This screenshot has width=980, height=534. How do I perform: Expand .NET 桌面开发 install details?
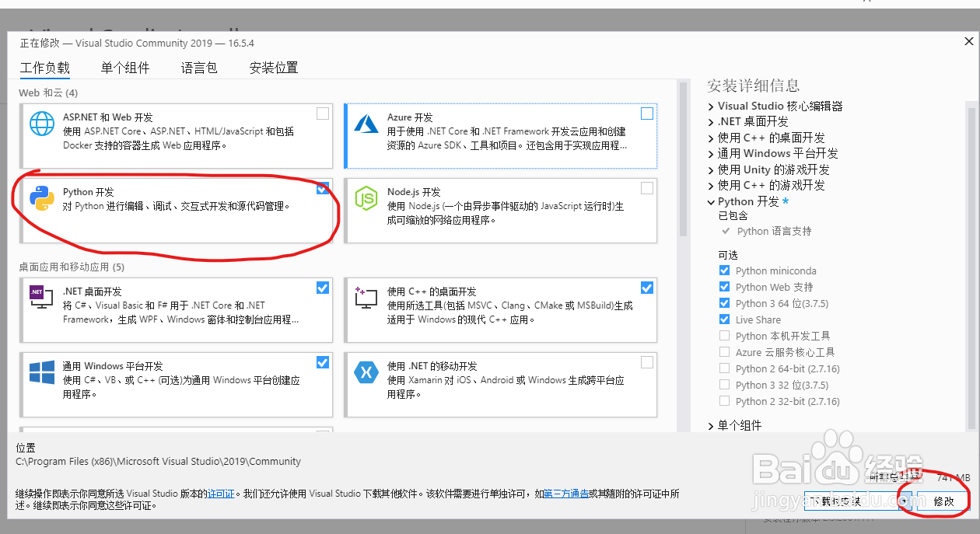711,122
